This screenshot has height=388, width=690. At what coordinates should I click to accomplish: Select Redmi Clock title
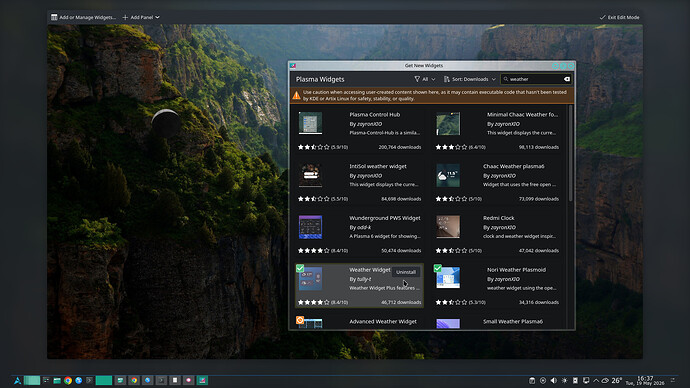click(499, 218)
